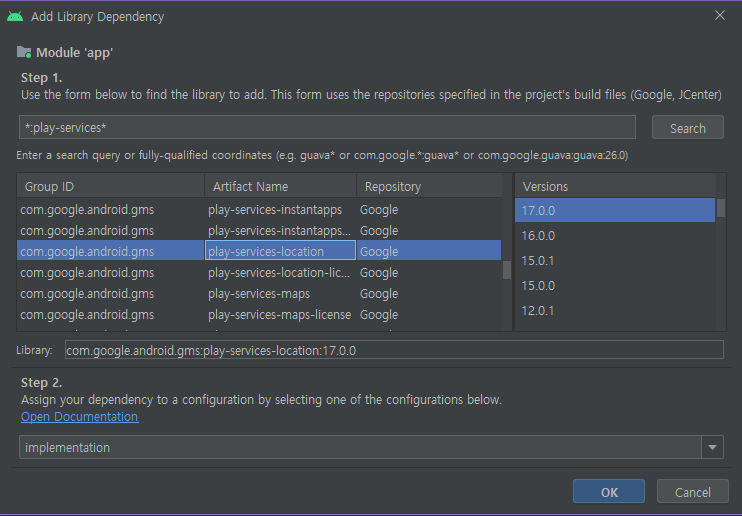This screenshot has height=516, width=742.
Task: Click the Versions list scrollbar thumb
Action: pos(721,208)
